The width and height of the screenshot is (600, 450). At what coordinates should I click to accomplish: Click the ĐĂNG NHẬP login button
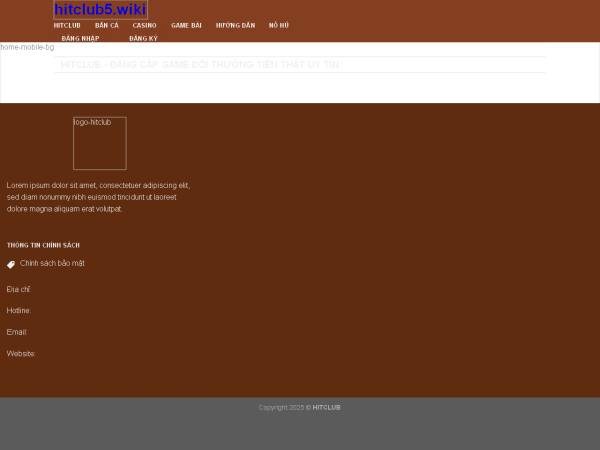point(80,38)
